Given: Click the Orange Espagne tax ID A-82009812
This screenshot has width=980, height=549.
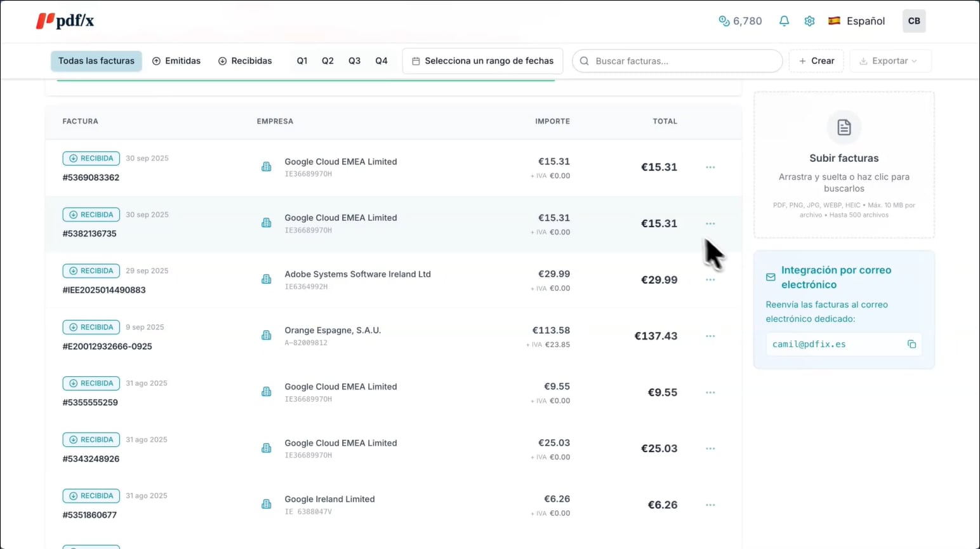Looking at the screenshot, I should click(x=306, y=343).
